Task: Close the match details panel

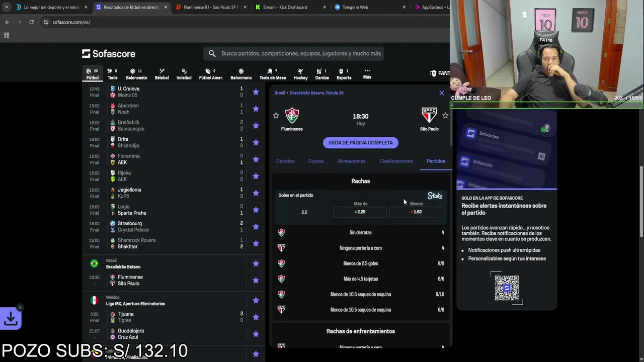Action: [x=442, y=93]
